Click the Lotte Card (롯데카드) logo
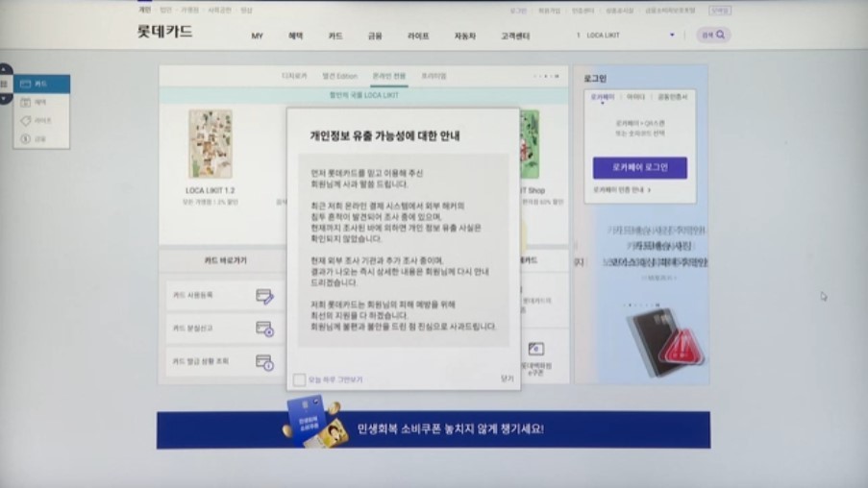The image size is (868, 488). 164,32
